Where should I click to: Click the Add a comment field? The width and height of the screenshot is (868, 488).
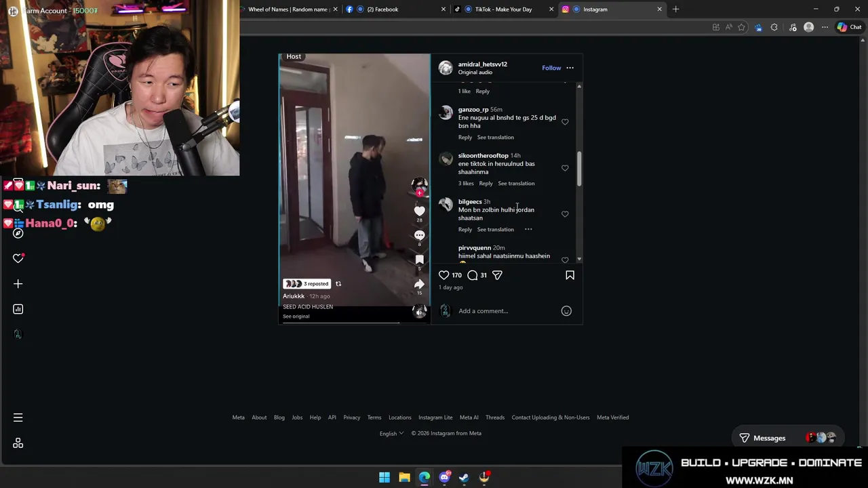(507, 311)
